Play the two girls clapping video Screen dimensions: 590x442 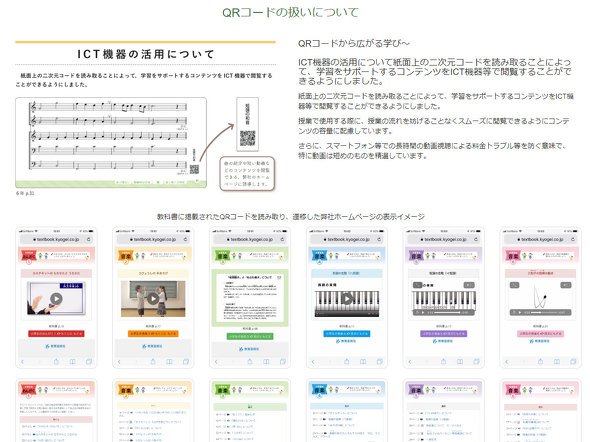click(153, 299)
